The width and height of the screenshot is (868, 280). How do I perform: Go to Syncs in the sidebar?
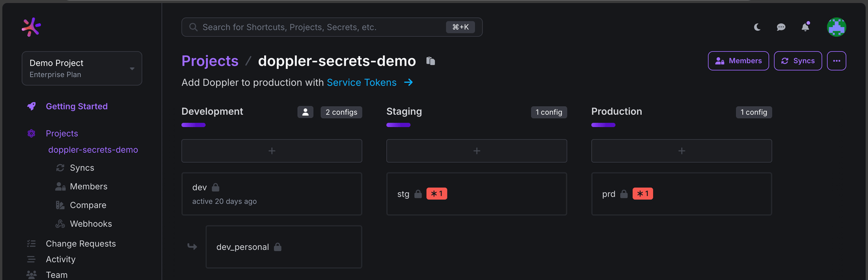pyautogui.click(x=82, y=168)
